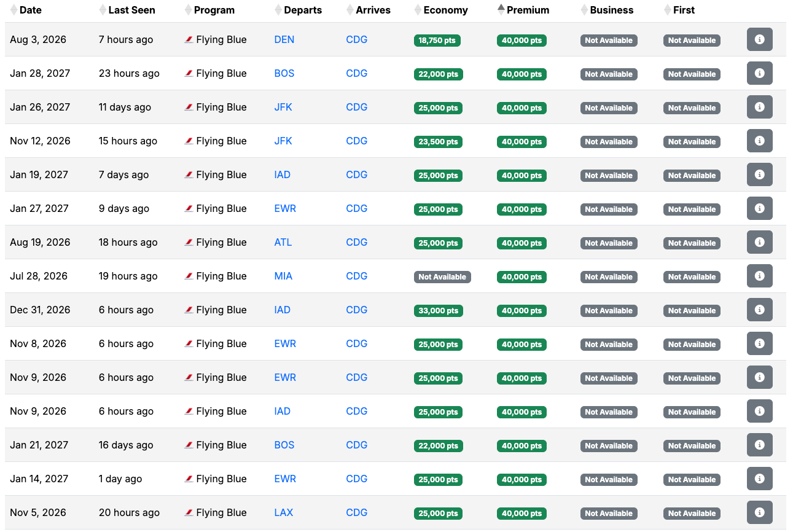Toggle sort on Premium column header
793x532 pixels.
pyautogui.click(x=523, y=10)
